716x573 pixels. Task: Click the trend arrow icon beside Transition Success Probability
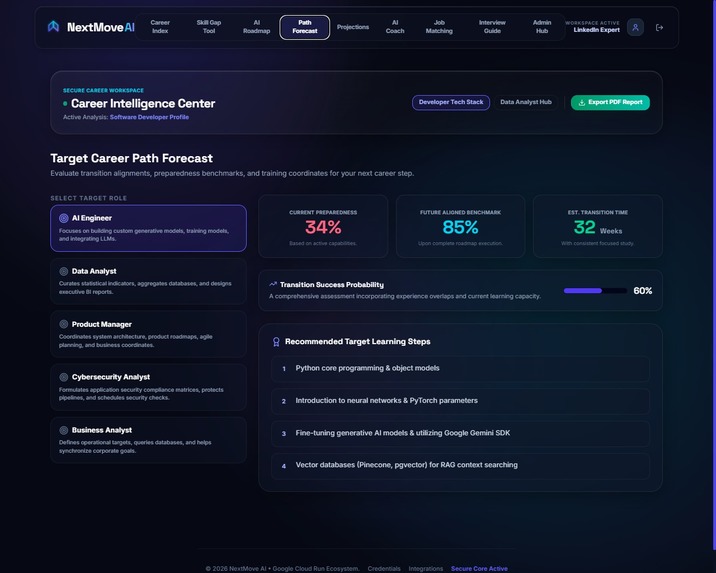[273, 284]
